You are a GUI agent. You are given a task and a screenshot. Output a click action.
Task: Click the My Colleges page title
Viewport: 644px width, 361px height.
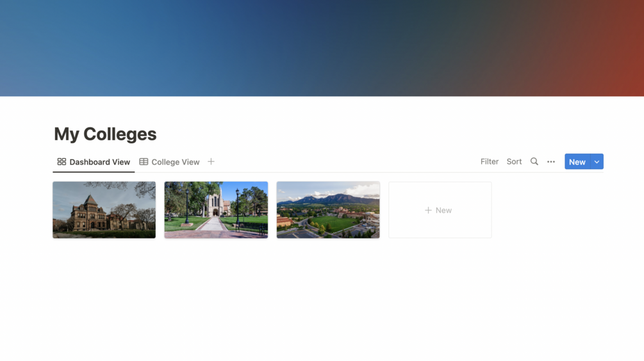105,134
